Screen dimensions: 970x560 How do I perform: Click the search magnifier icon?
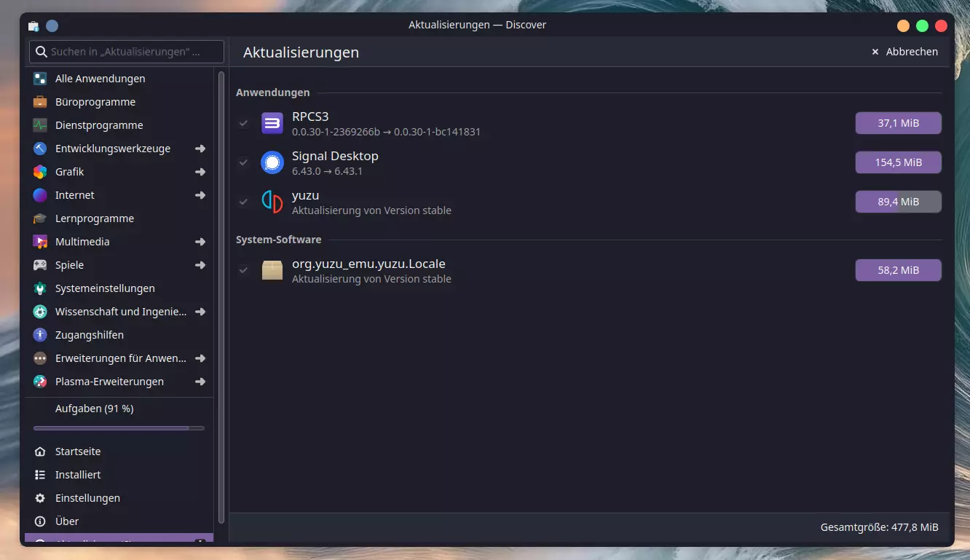coord(41,52)
